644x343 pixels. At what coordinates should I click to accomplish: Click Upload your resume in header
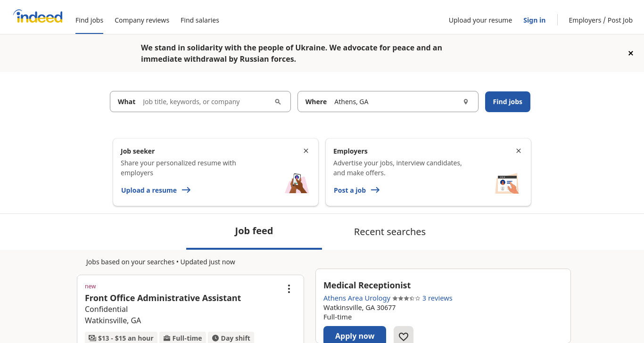(480, 20)
